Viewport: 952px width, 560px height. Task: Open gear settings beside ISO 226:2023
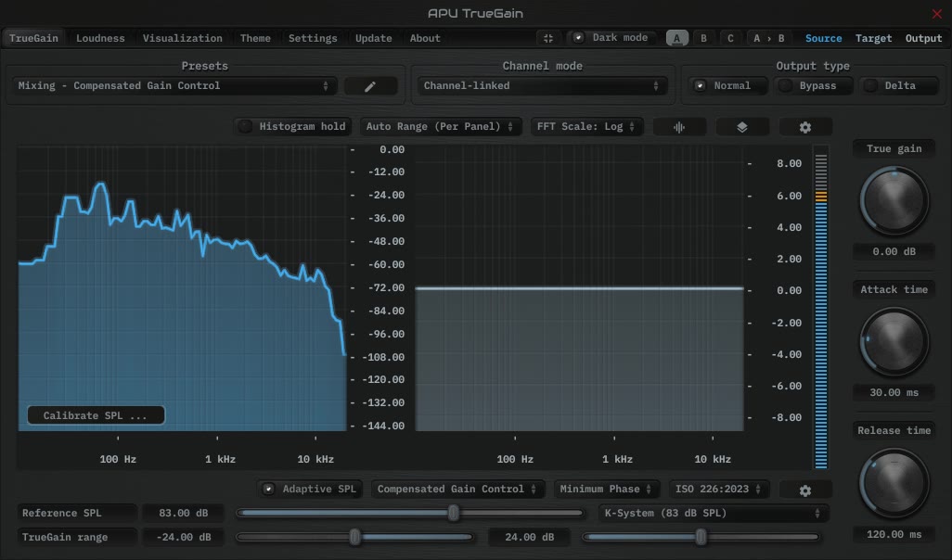pos(805,490)
